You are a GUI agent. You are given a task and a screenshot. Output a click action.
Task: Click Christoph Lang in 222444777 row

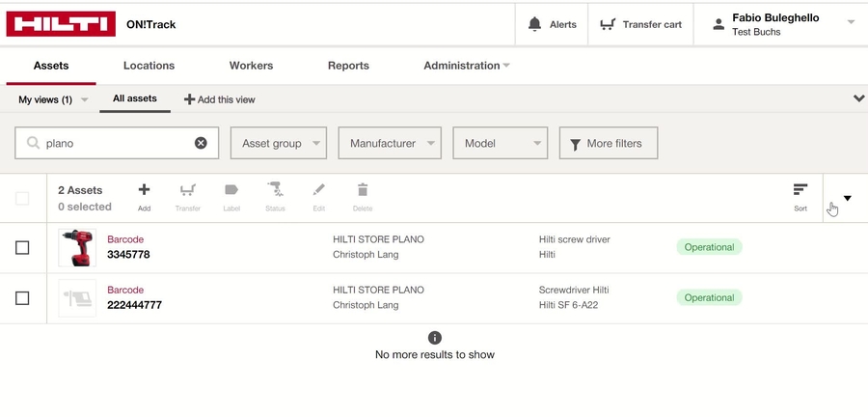pos(366,305)
